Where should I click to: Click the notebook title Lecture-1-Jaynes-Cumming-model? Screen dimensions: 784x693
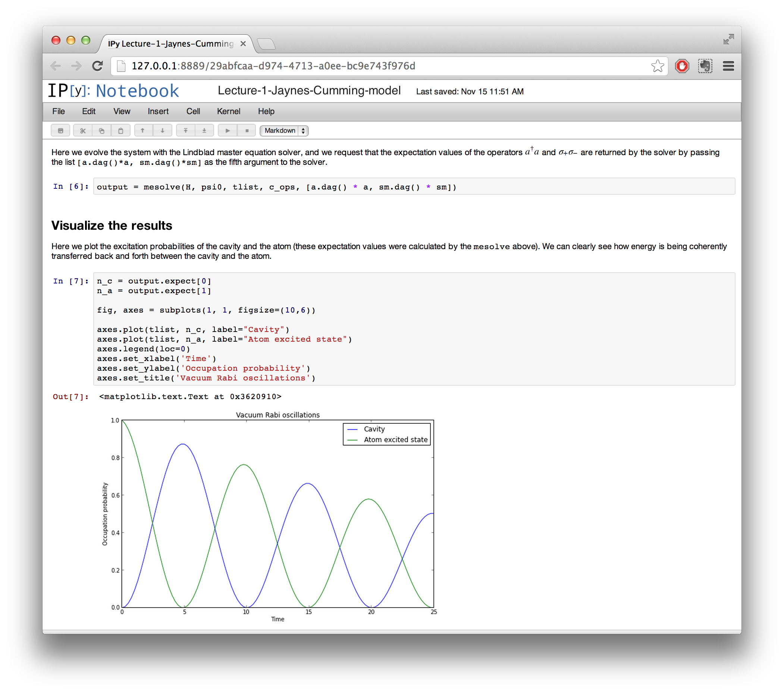(309, 91)
